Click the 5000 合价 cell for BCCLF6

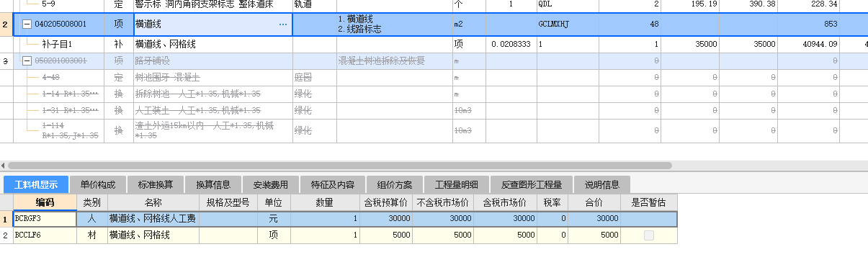595,235
